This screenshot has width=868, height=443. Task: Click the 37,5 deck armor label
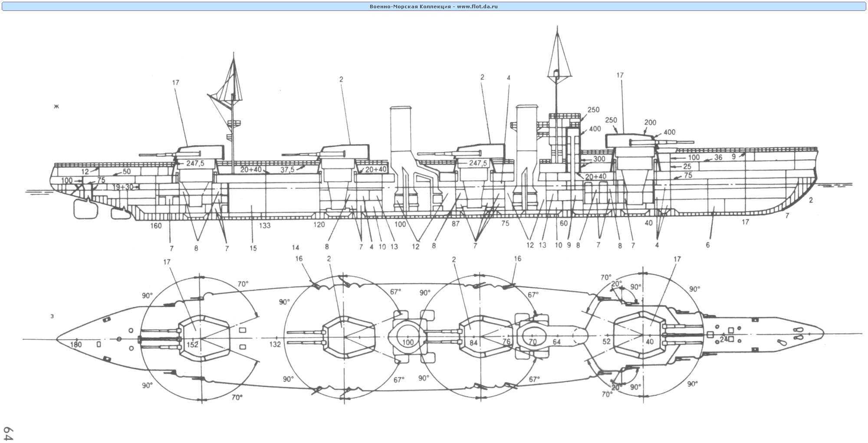tap(287, 170)
